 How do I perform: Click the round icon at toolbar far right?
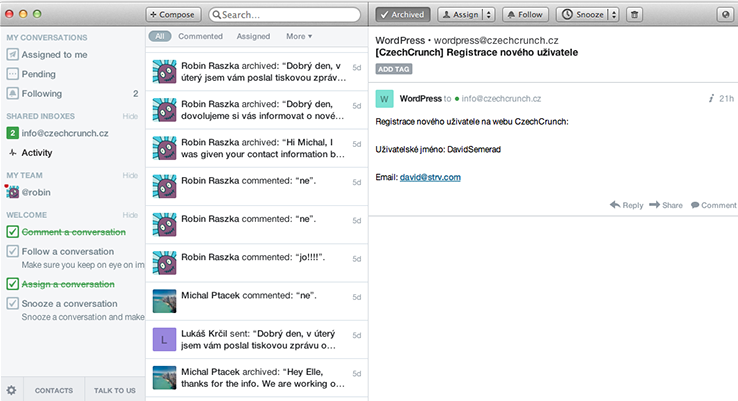725,15
